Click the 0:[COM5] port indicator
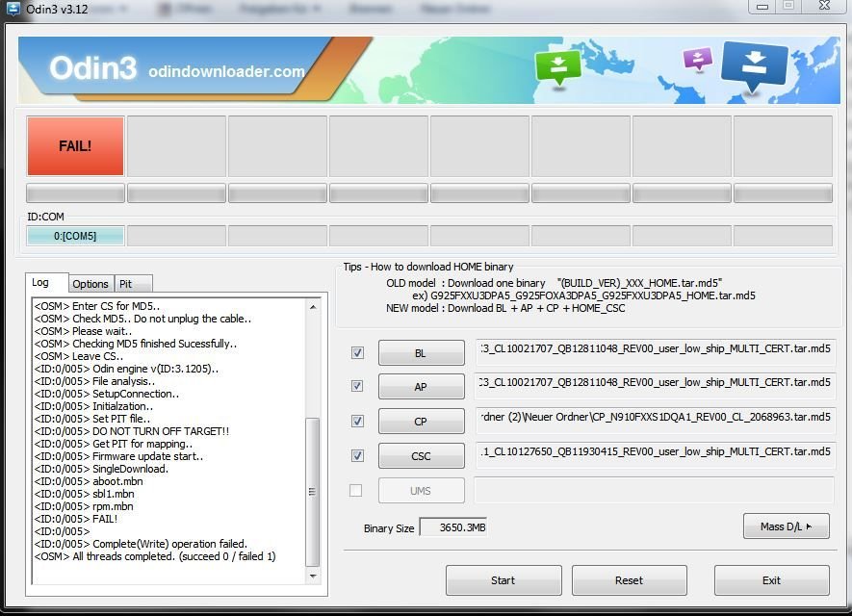 (x=75, y=237)
